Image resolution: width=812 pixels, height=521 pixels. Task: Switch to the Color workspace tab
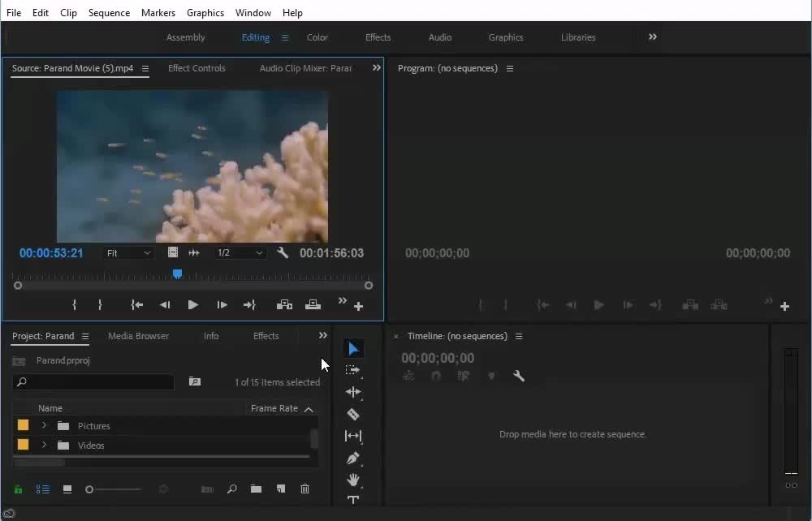pyautogui.click(x=317, y=37)
